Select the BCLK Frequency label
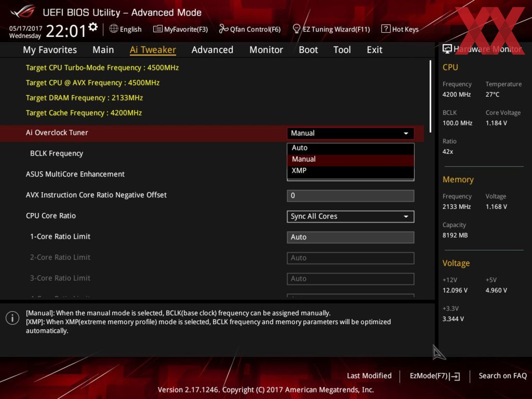 57,153
